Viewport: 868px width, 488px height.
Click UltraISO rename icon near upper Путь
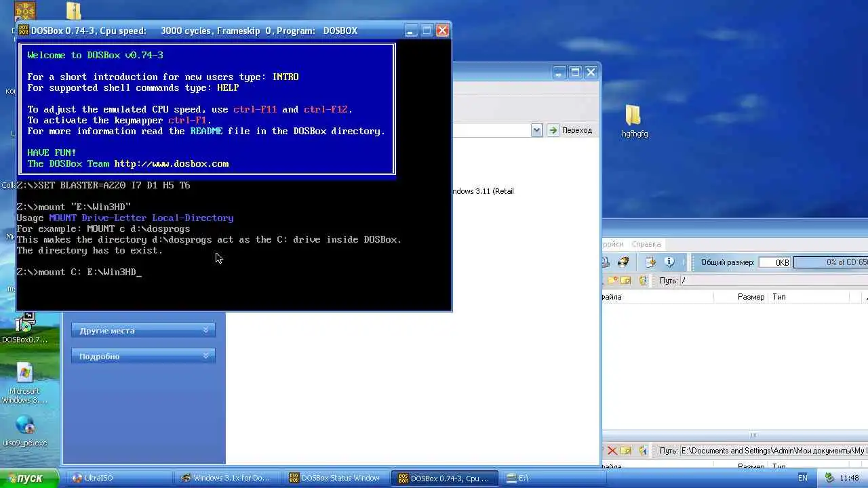[626, 281]
